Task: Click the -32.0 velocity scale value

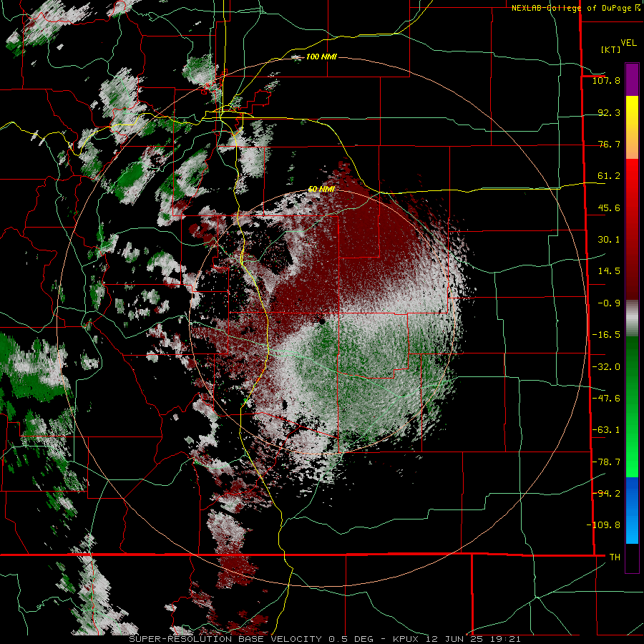Action: (606, 367)
